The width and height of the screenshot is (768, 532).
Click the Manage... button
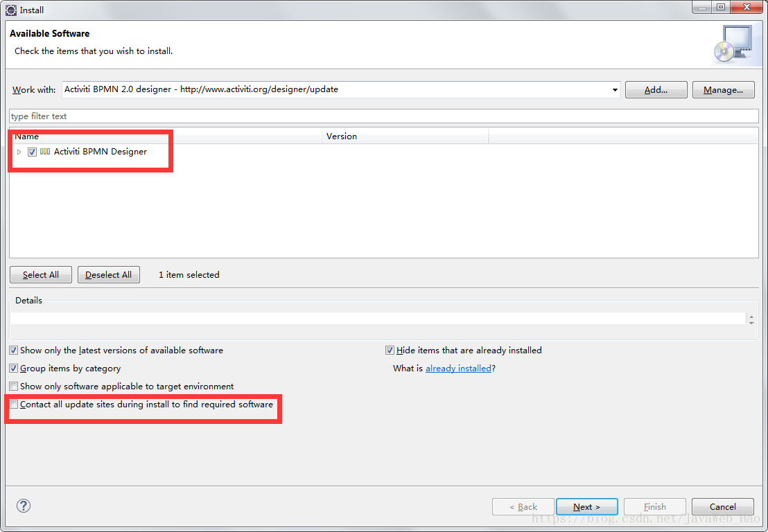(723, 89)
